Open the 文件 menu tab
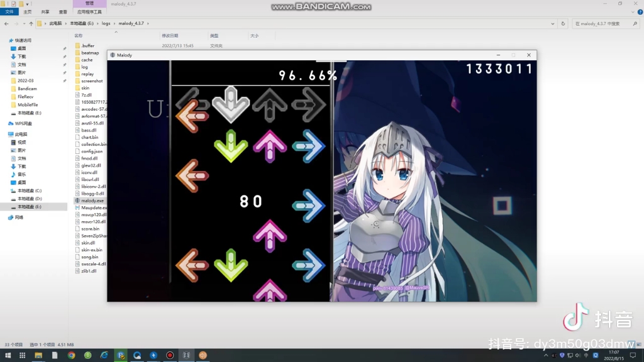The width and height of the screenshot is (644, 362). 9,12
